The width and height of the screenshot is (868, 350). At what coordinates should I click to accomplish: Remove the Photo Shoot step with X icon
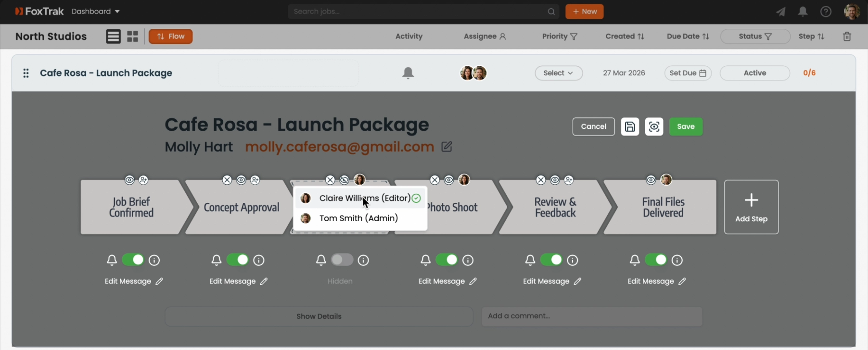(x=434, y=180)
